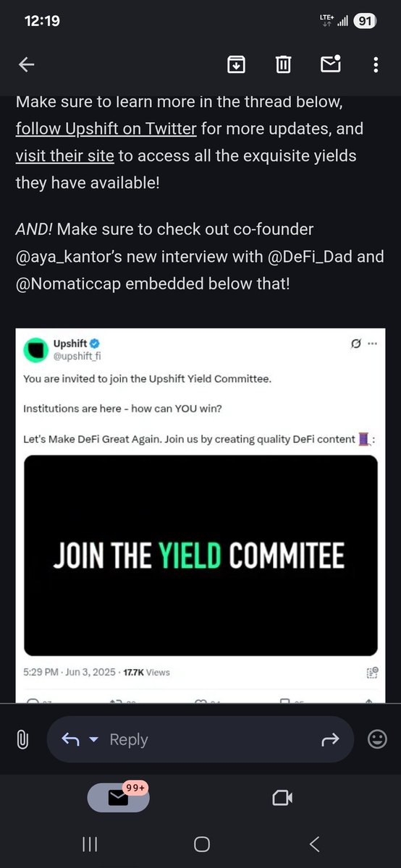Delete the email with the trash icon
Screen dimensions: 401x868
click(x=283, y=65)
